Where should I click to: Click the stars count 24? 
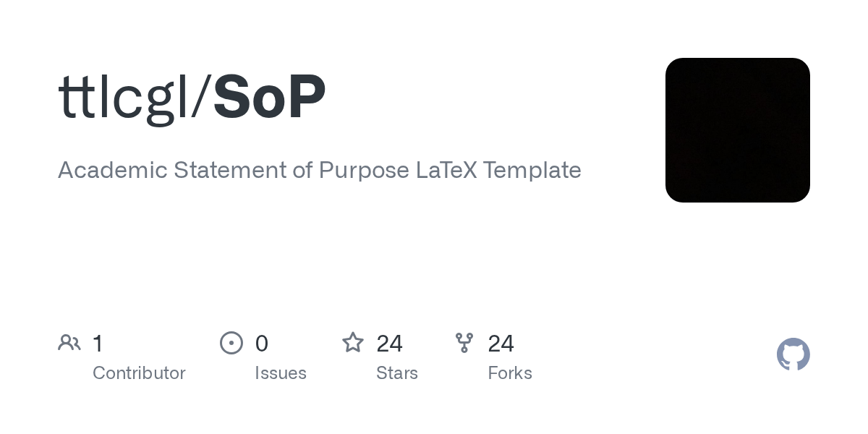coord(389,343)
